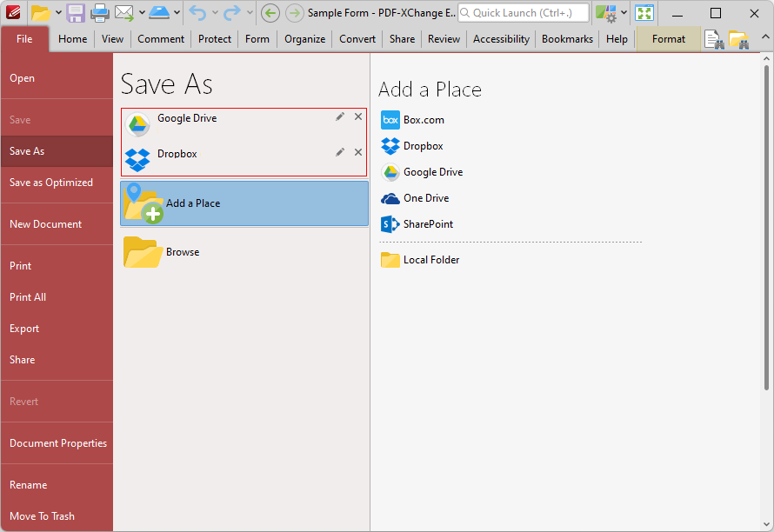Click the email envelope send icon
Image resolution: width=774 pixels, height=532 pixels.
pos(123,13)
